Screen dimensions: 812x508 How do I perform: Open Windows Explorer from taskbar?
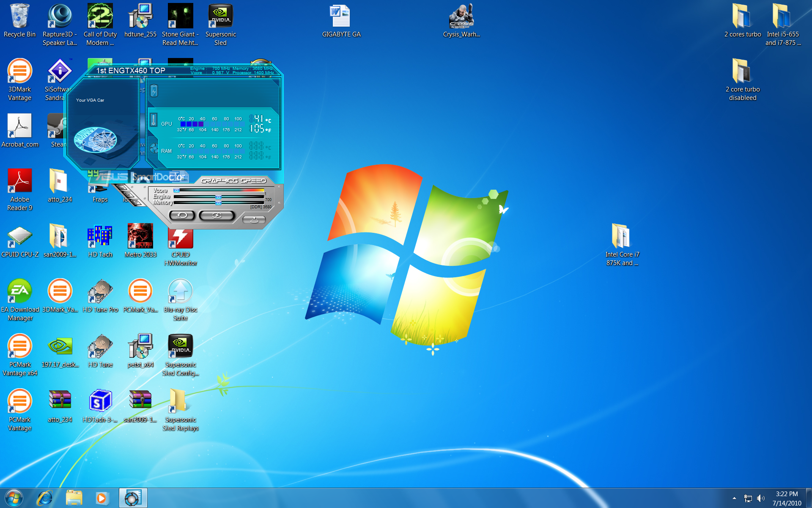[74, 498]
